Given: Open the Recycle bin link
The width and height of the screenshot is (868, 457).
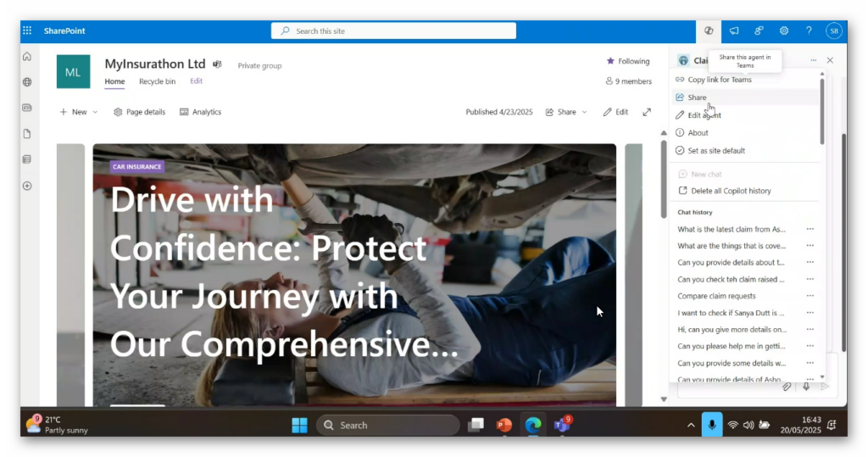Looking at the screenshot, I should coord(157,81).
